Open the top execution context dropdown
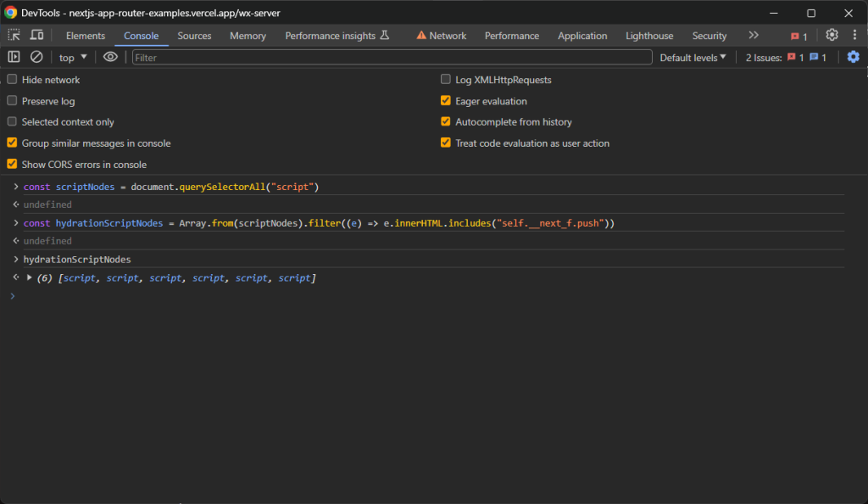 coord(72,57)
